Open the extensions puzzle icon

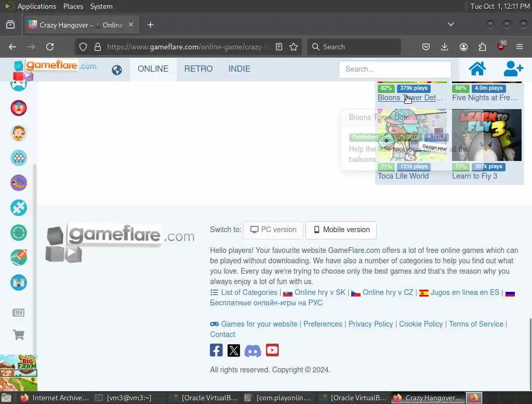pos(482,47)
